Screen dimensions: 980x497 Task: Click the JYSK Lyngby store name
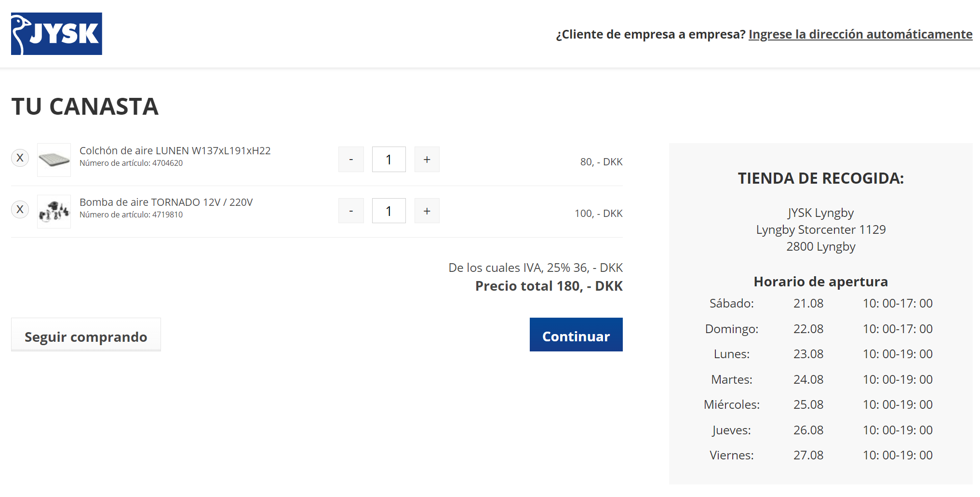(x=820, y=213)
